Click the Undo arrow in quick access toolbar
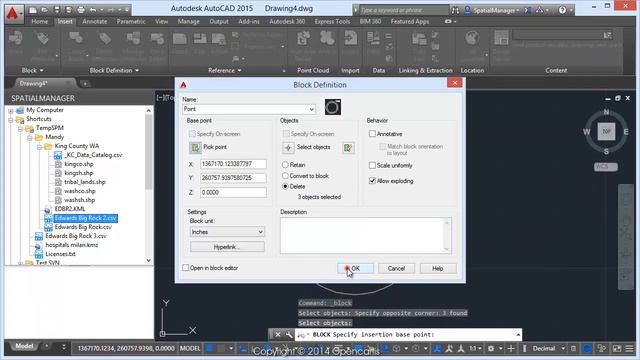This screenshot has width=640, height=360. click(x=93, y=10)
